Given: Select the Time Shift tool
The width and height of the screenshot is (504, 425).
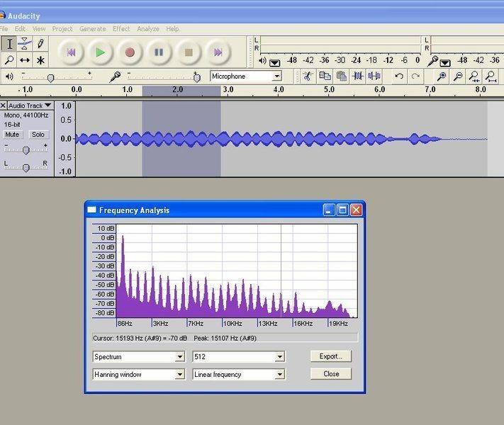Looking at the screenshot, I should (x=25, y=59).
